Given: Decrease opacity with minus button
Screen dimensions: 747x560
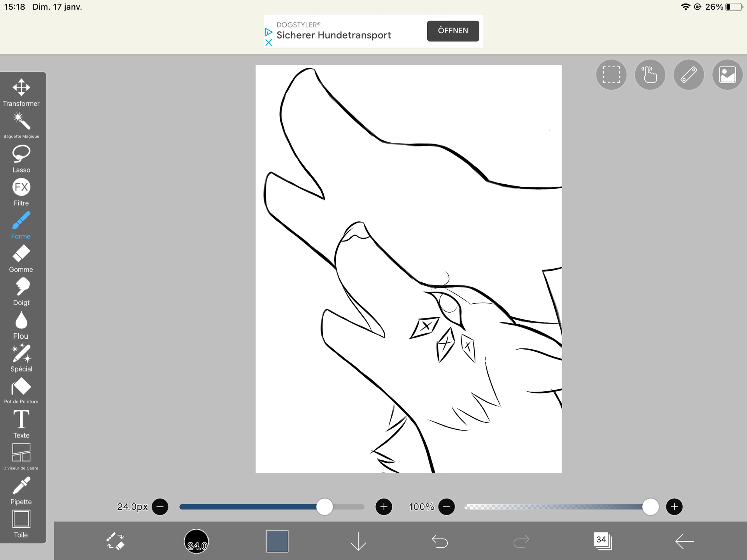Looking at the screenshot, I should pyautogui.click(x=447, y=507).
